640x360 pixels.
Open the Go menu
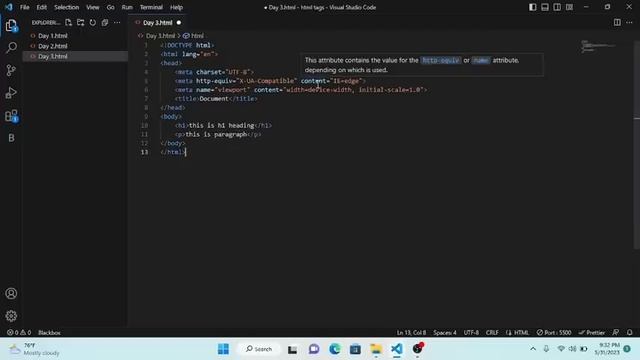pyautogui.click(x=111, y=7)
